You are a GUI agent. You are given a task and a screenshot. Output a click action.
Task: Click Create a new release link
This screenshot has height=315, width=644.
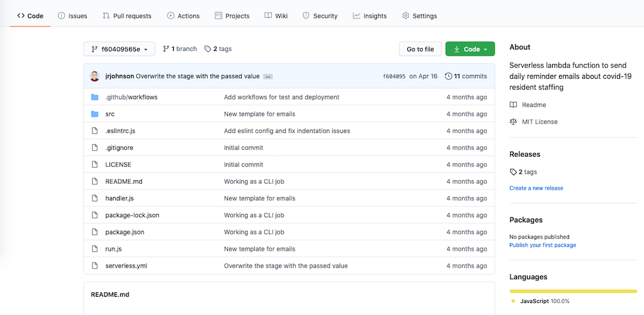pos(536,188)
